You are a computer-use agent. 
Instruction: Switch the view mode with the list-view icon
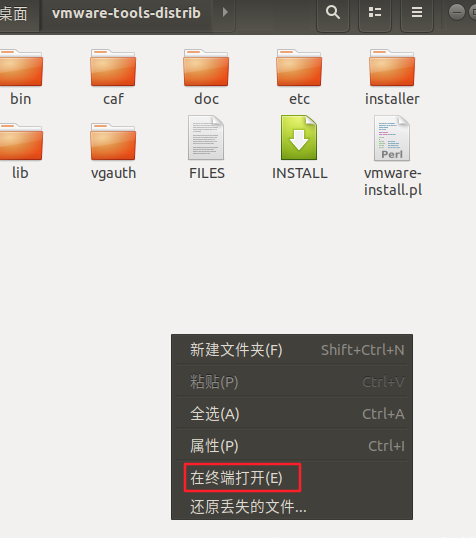tap(375, 14)
